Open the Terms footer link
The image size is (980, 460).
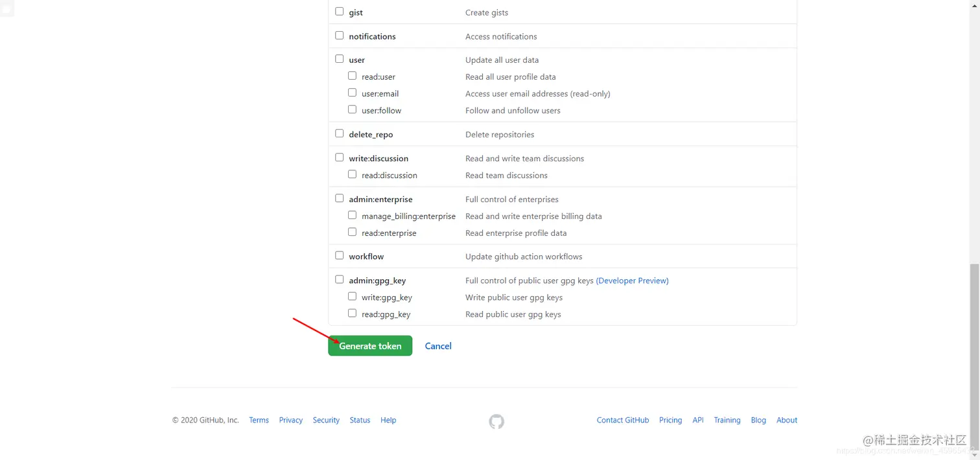tap(259, 420)
